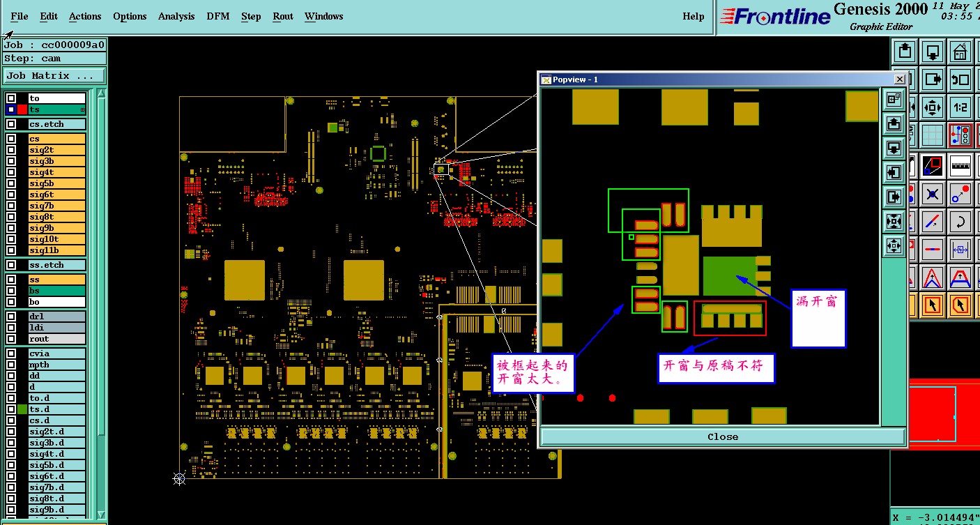980x525 pixels.
Task: Click the red-blue diagonal line tool
Action: point(933,222)
